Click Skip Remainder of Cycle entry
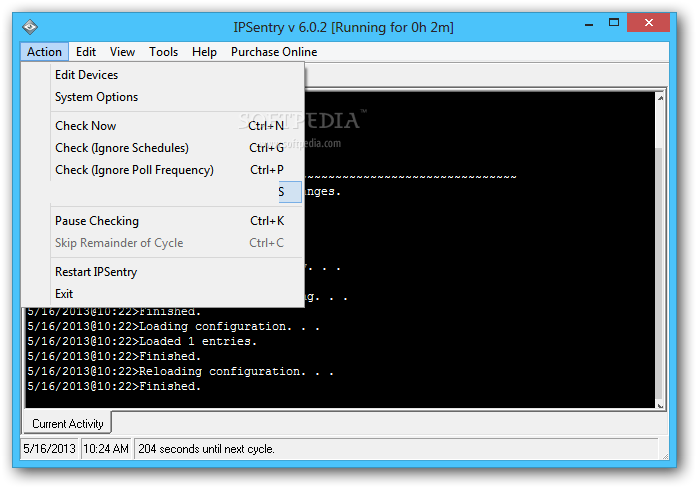Viewport: 697px width, 488px height. coord(163,243)
